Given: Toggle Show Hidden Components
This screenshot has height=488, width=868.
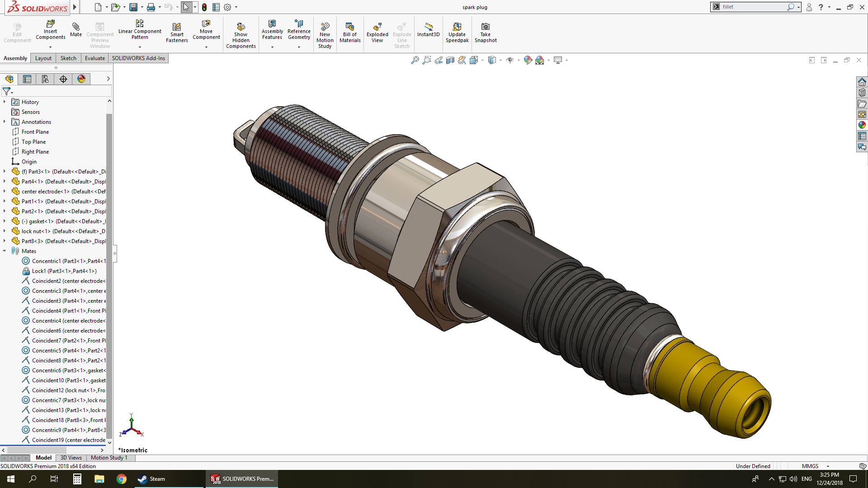Looking at the screenshot, I should tap(241, 35).
